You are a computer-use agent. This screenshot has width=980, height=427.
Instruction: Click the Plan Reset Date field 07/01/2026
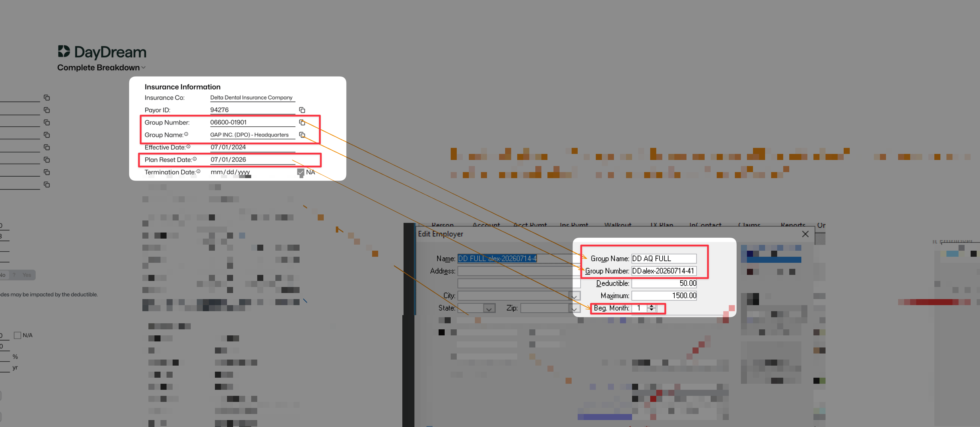click(x=253, y=160)
